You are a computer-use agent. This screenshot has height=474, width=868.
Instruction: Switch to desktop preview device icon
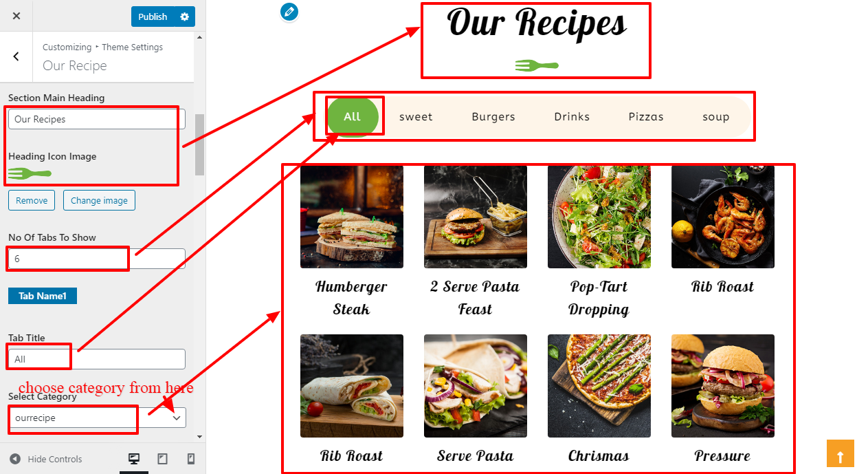134,459
